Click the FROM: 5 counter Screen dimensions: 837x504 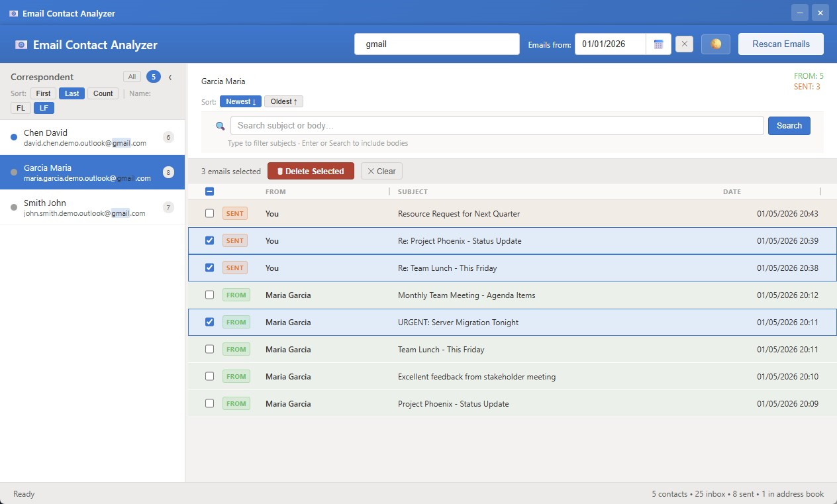point(809,76)
